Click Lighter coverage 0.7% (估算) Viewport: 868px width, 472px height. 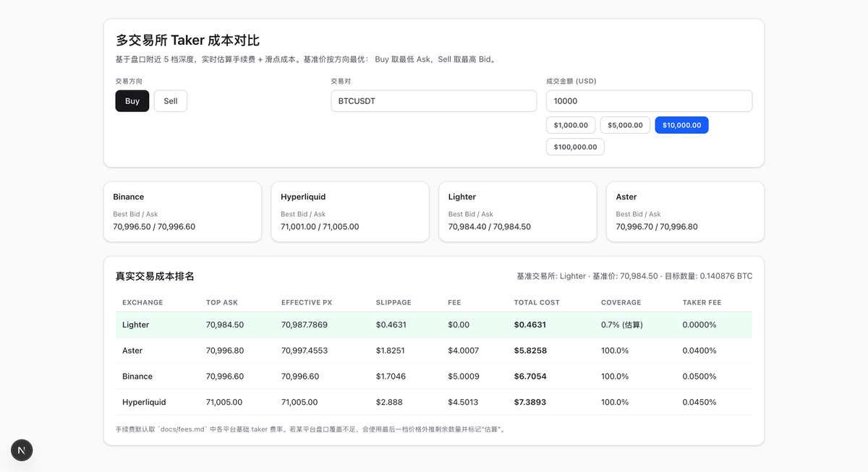[622, 325]
